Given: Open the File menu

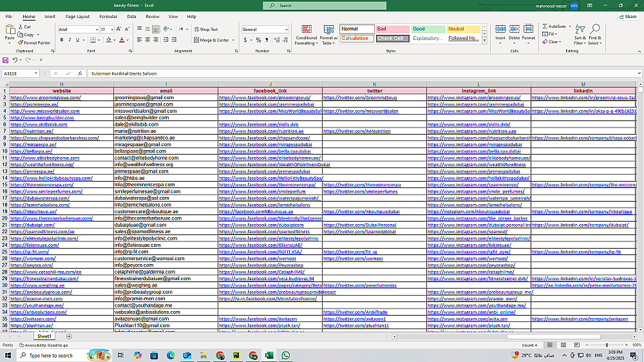Looking at the screenshot, I should pyautogui.click(x=8, y=17).
